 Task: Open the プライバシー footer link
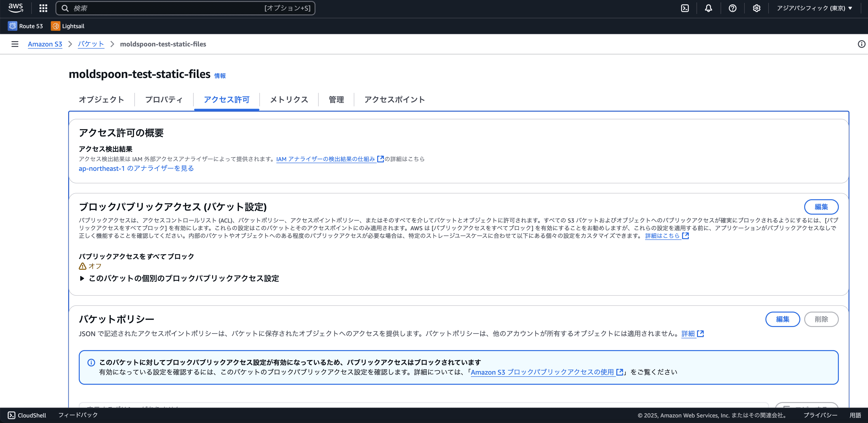(821, 415)
